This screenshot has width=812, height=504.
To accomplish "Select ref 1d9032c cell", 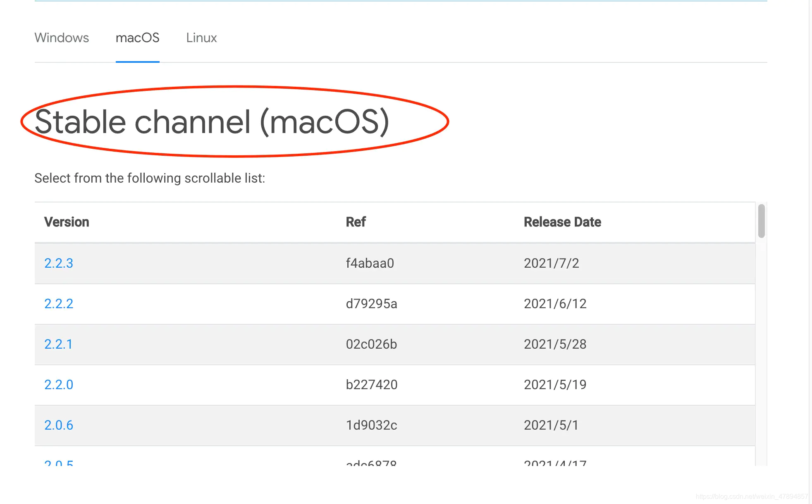I will (x=371, y=425).
